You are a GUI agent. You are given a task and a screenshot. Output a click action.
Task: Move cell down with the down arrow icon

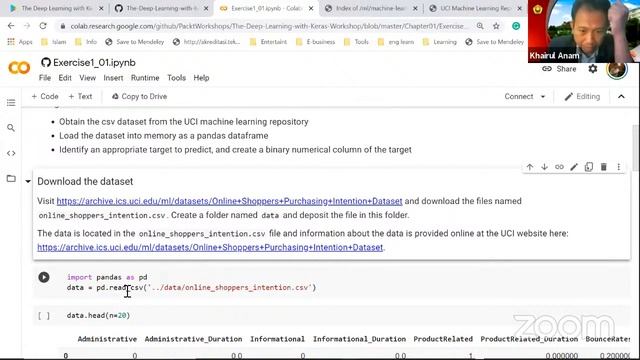[544, 167]
